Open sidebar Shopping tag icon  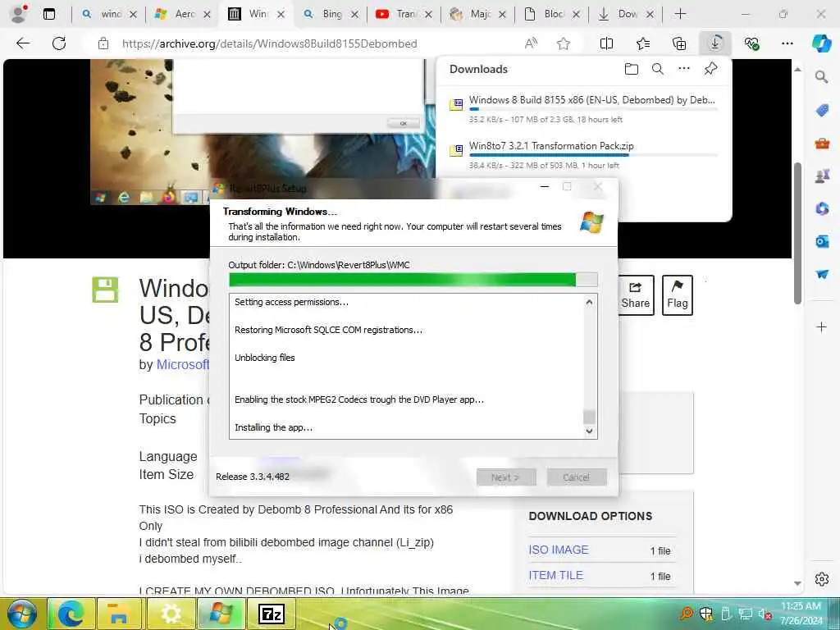pos(822,111)
